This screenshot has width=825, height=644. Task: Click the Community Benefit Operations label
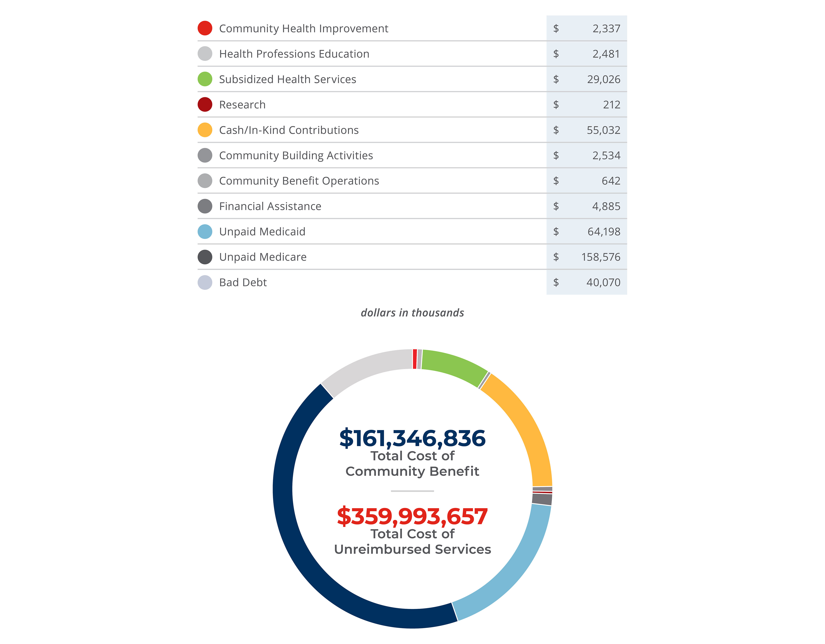tap(299, 181)
